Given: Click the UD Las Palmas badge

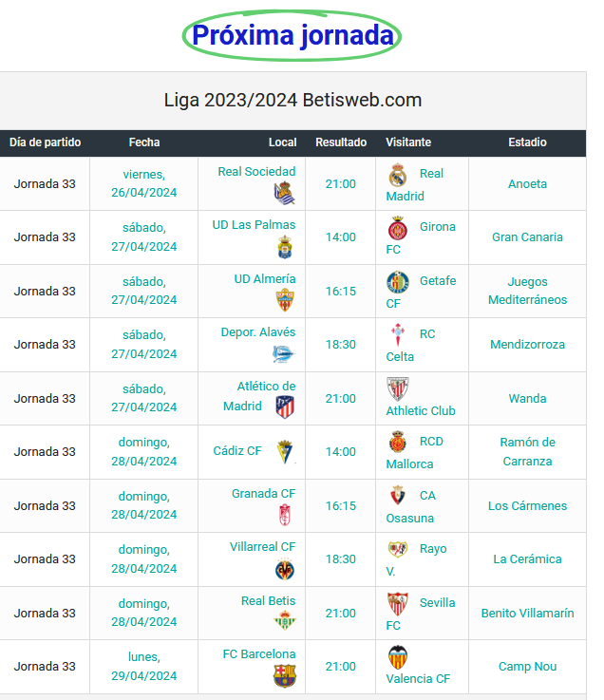Looking at the screenshot, I should pyautogui.click(x=284, y=247).
